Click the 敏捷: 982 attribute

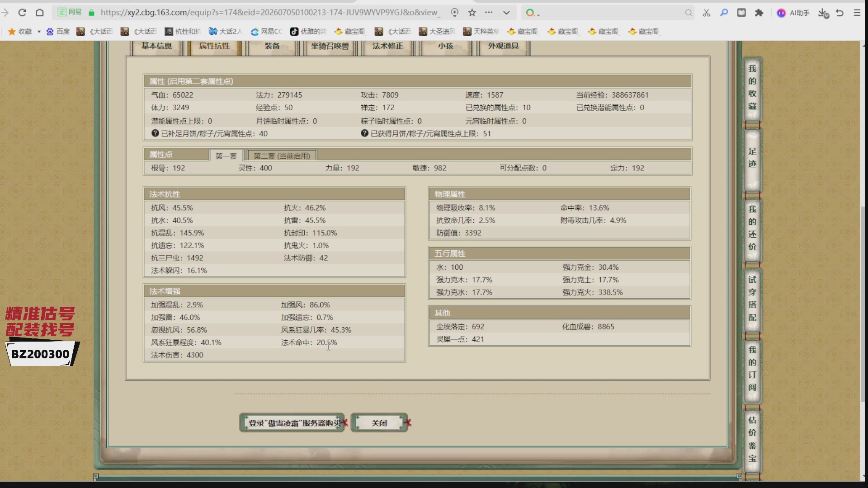(x=429, y=168)
